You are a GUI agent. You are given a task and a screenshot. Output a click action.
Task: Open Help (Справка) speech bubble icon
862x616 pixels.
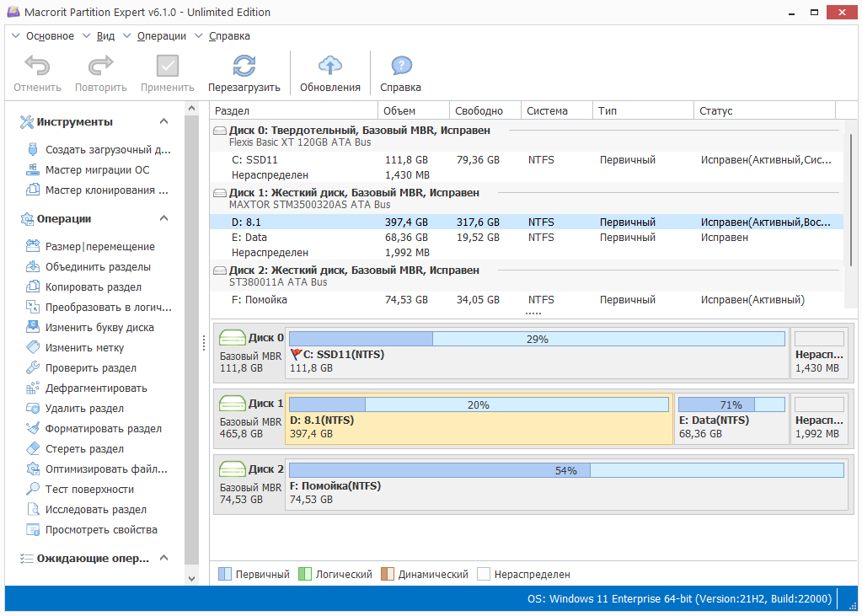pyautogui.click(x=401, y=66)
